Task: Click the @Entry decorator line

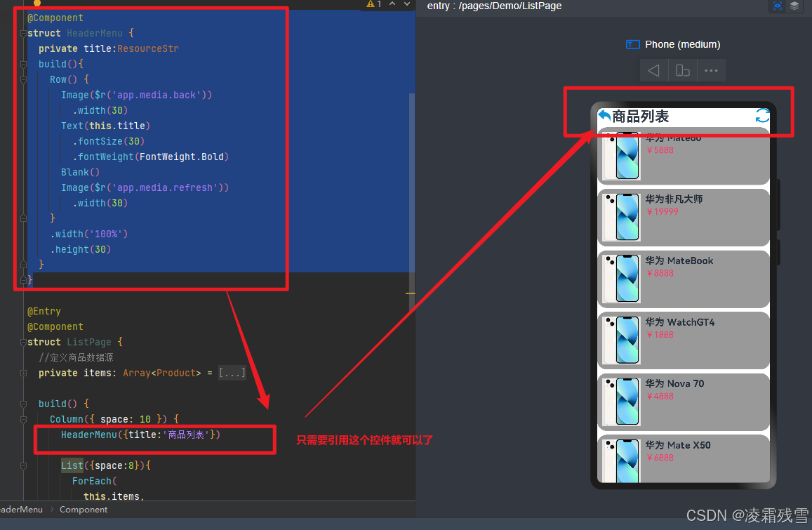Action: pyautogui.click(x=44, y=312)
